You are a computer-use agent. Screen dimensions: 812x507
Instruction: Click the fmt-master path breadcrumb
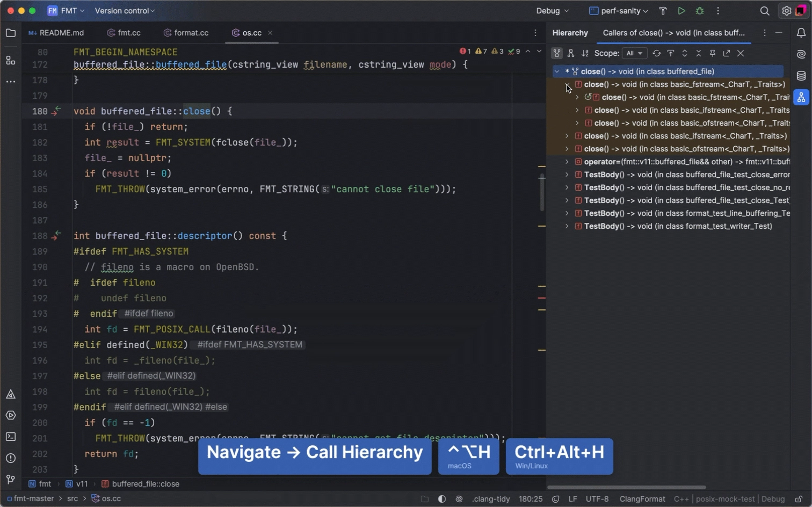click(31, 498)
